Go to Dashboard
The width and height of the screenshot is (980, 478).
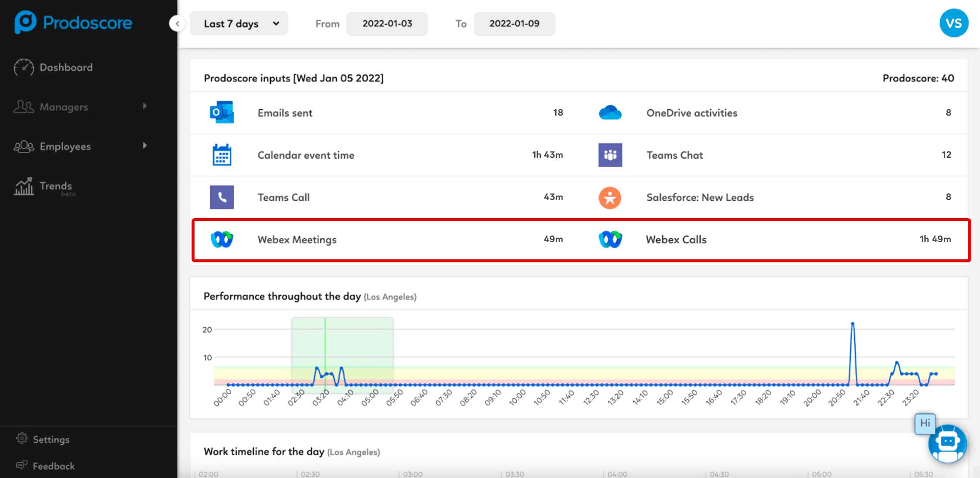point(66,67)
